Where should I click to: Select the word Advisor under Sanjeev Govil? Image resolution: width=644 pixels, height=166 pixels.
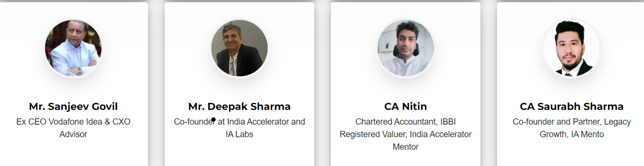pos(73,134)
